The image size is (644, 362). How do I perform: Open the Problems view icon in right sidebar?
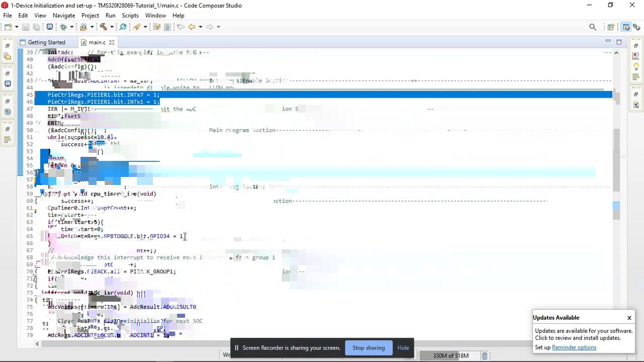click(636, 56)
